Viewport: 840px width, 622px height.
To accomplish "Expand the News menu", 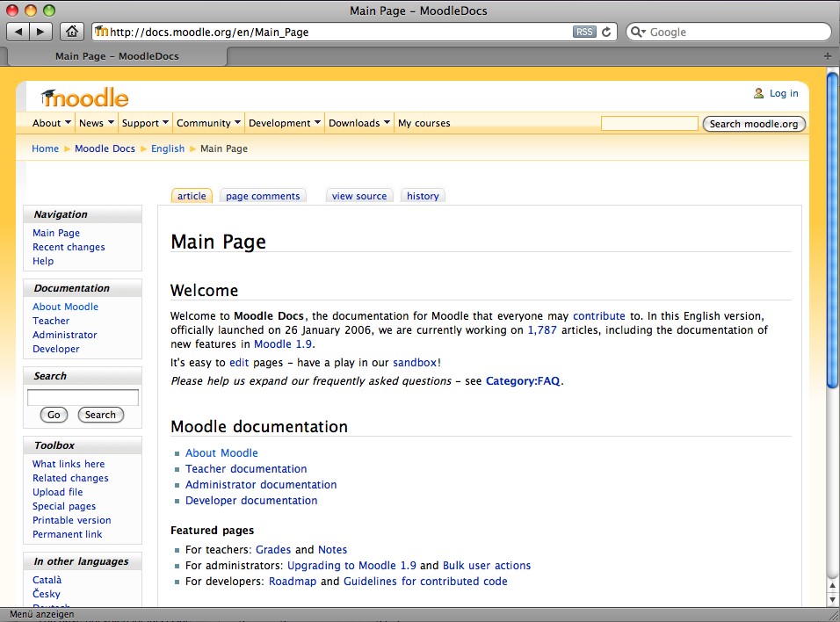I will 97,123.
